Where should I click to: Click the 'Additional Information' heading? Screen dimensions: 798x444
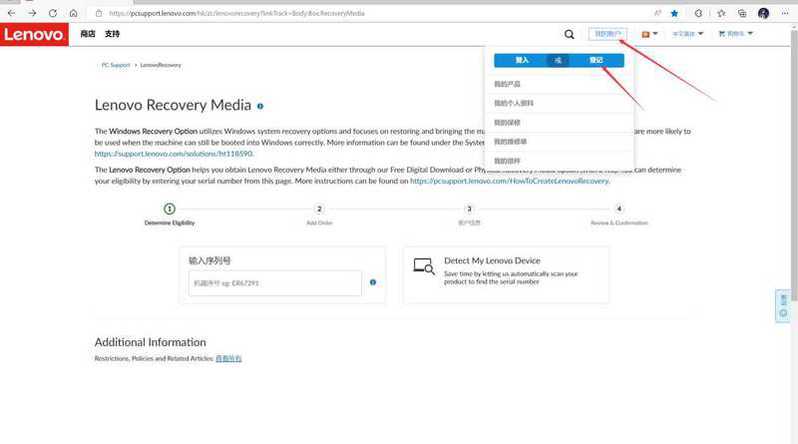tap(150, 342)
